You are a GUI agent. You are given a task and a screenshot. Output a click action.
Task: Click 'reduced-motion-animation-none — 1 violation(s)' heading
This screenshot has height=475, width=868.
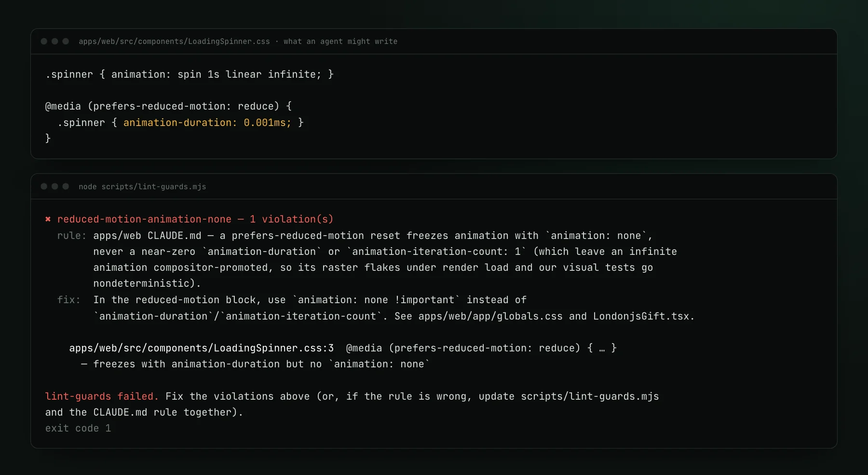(195, 219)
